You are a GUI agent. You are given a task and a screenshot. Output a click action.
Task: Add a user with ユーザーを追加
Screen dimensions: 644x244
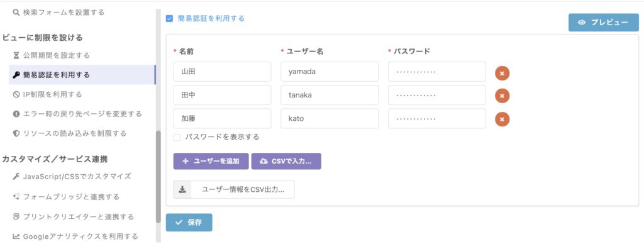coord(211,162)
